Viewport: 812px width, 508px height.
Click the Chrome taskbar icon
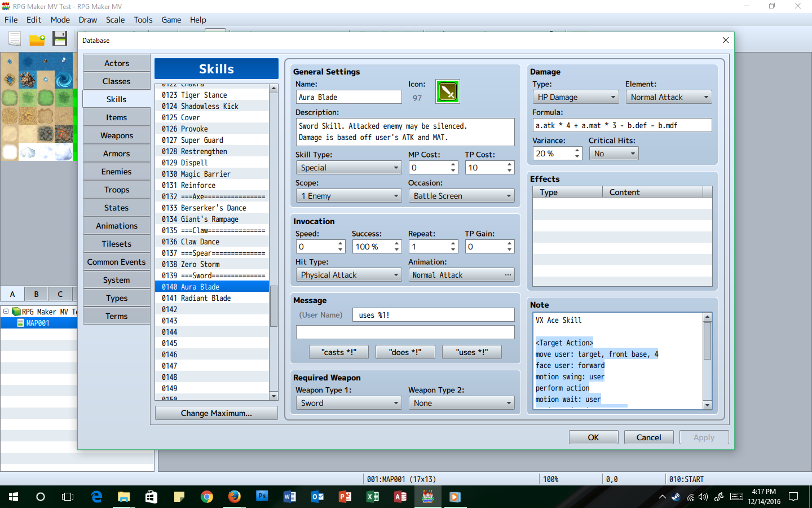pos(207,497)
